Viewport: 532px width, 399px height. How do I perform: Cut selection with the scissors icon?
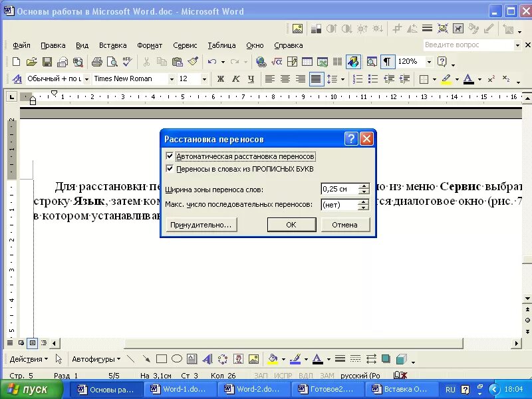(x=146, y=62)
